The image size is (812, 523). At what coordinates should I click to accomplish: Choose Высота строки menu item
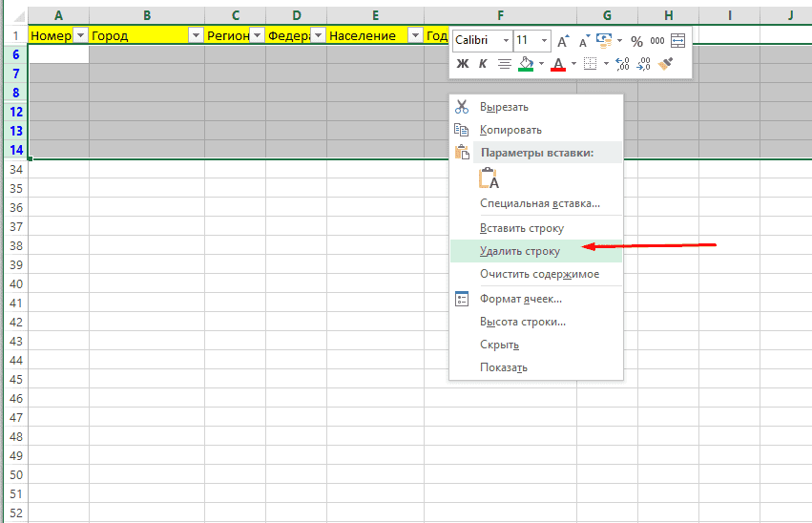click(x=536, y=322)
